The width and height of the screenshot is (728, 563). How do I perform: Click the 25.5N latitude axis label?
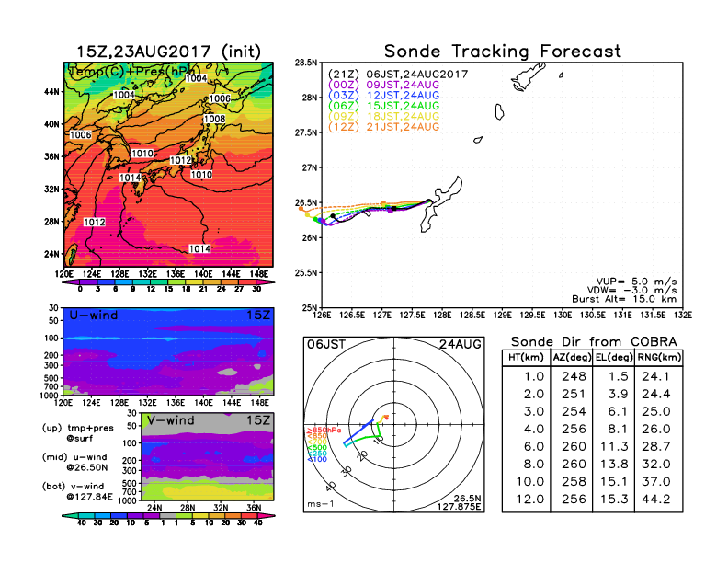click(x=305, y=272)
